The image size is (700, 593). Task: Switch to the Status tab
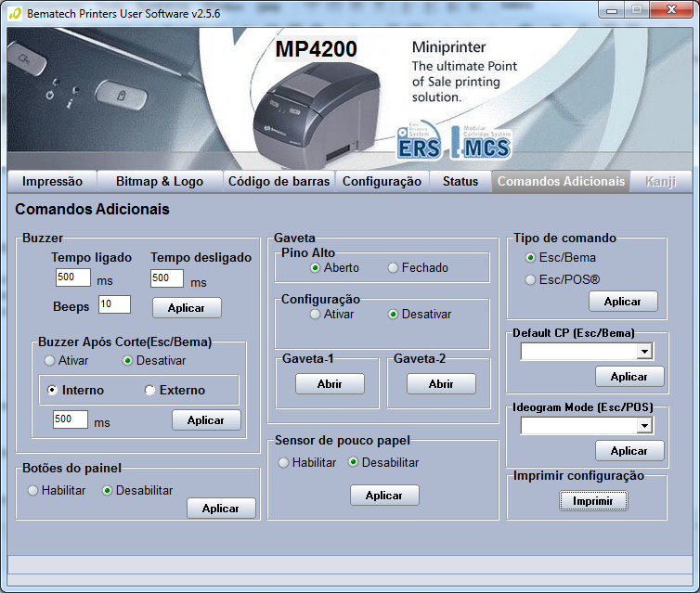click(x=460, y=181)
